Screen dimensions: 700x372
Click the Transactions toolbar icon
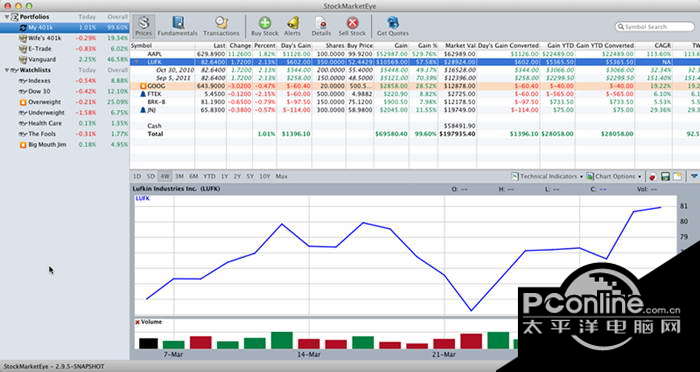221,26
